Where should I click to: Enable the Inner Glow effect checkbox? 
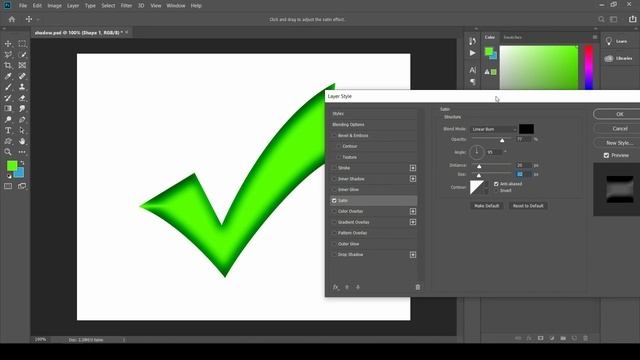pos(334,190)
